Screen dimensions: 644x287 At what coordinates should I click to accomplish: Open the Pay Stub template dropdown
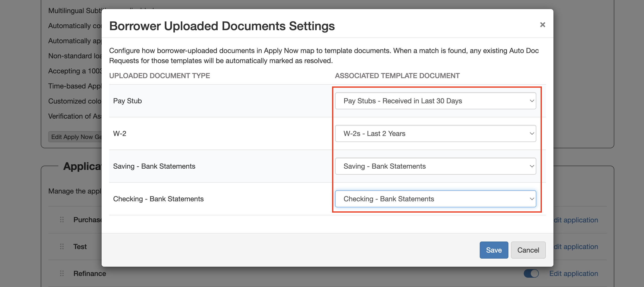click(x=435, y=101)
